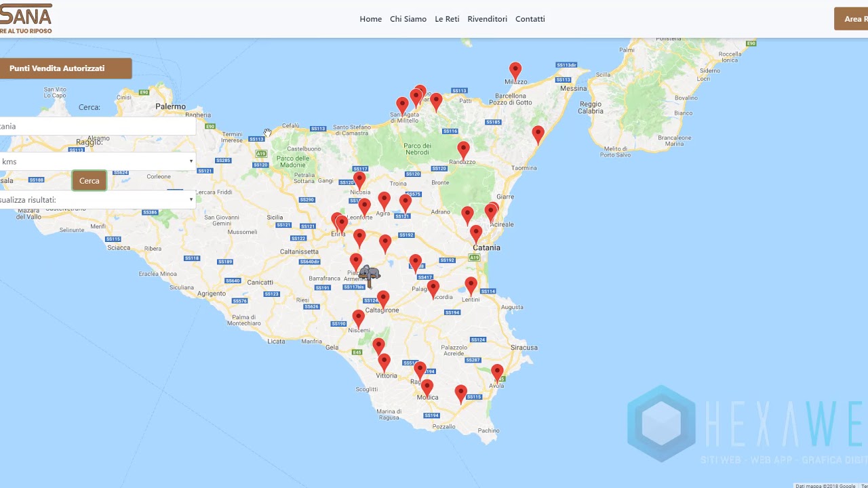Click the Siracusa city label

(x=524, y=347)
